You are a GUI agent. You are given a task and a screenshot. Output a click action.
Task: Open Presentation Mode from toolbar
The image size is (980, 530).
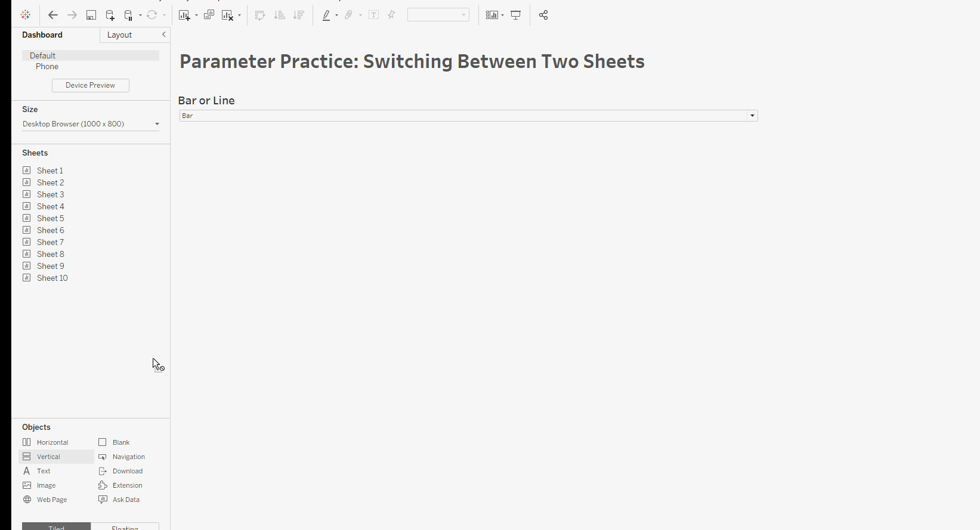[516, 15]
